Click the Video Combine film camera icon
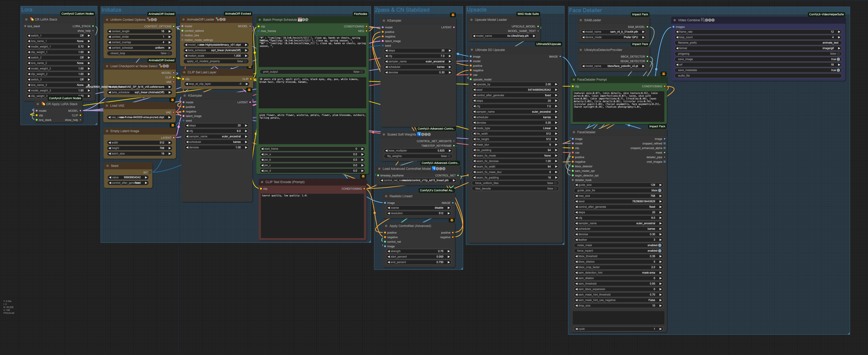This screenshot has width=868, height=355. [x=703, y=20]
